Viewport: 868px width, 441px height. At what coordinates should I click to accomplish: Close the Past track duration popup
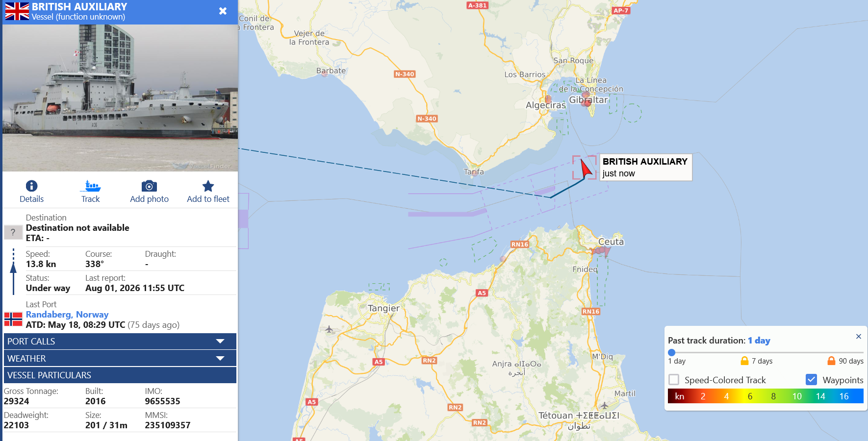pyautogui.click(x=859, y=336)
